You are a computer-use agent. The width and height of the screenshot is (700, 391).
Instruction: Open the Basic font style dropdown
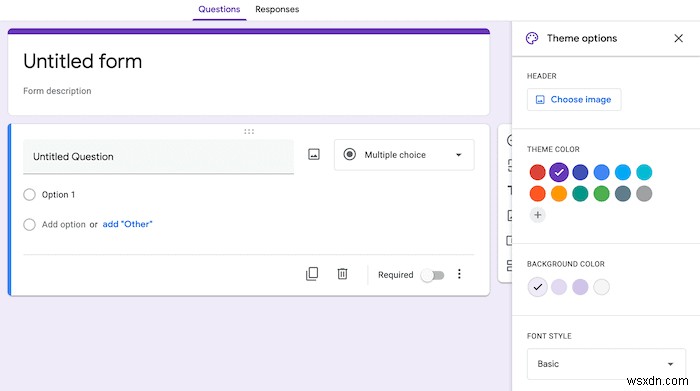click(606, 364)
